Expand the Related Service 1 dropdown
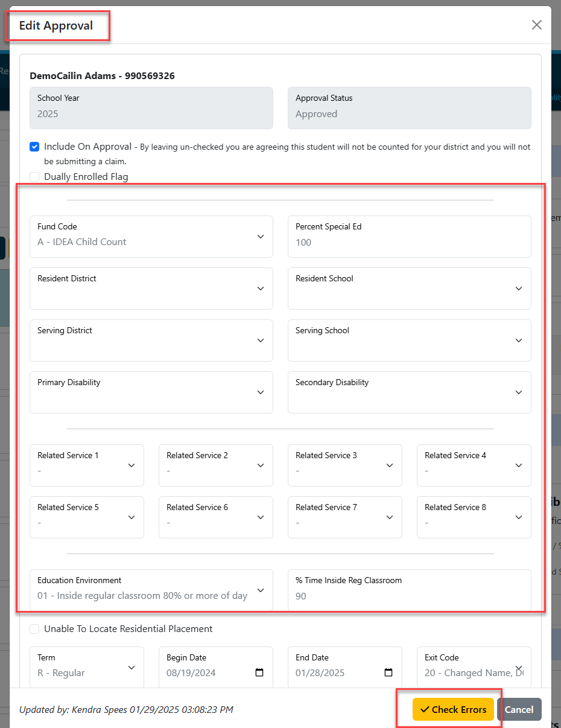The height and width of the screenshot is (728, 561). tap(87, 465)
